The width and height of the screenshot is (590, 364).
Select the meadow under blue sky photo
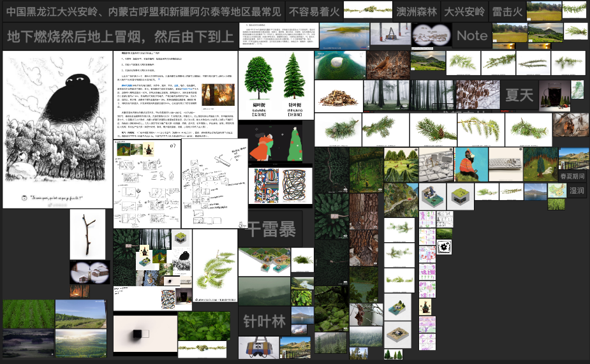pos(81,314)
